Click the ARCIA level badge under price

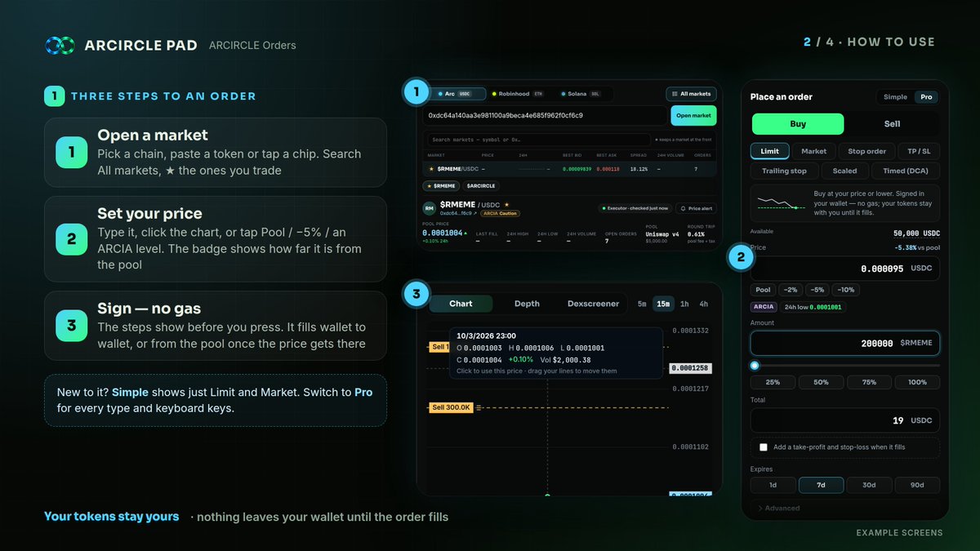[x=764, y=307]
